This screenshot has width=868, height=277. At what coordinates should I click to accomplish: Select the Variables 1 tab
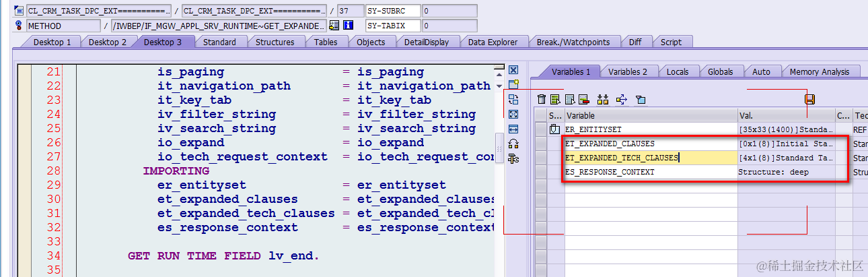[571, 71]
